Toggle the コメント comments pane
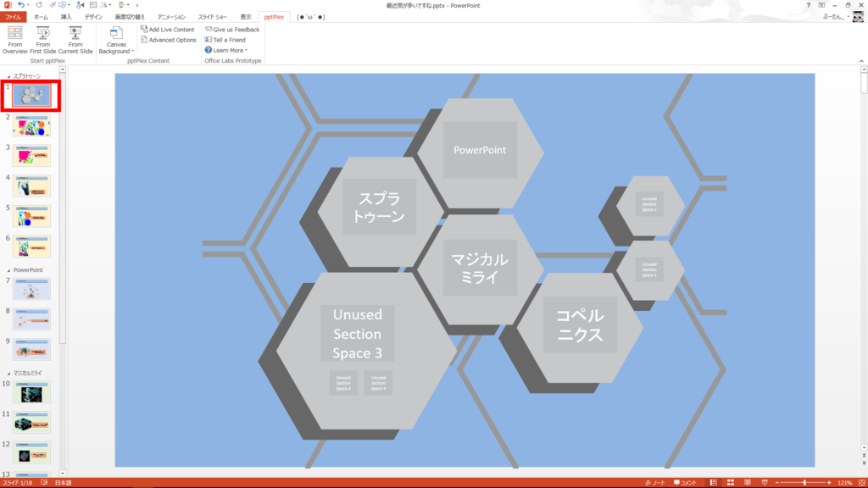 click(685, 483)
